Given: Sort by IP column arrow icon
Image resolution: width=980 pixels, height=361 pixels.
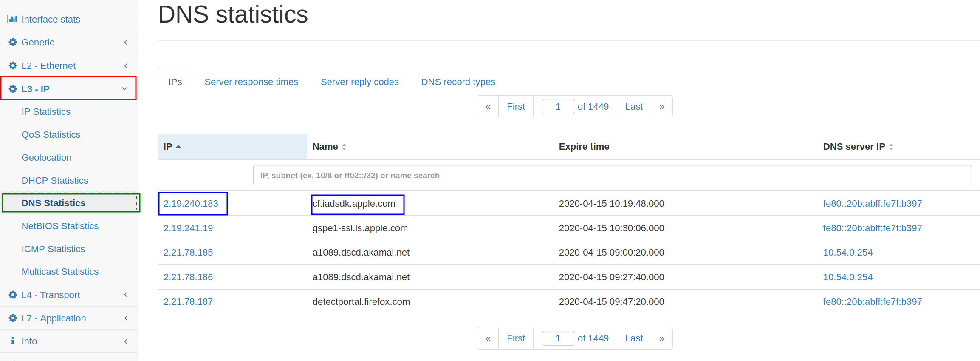Looking at the screenshot, I should [178, 147].
